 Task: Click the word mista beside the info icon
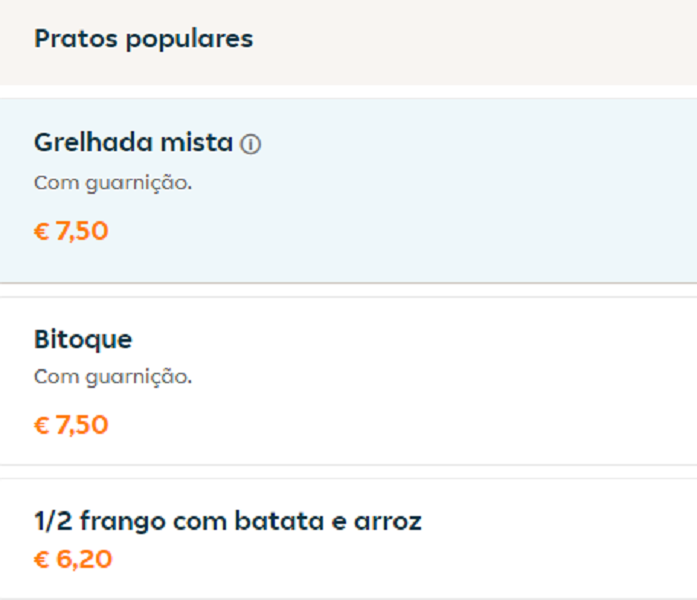click(x=196, y=143)
